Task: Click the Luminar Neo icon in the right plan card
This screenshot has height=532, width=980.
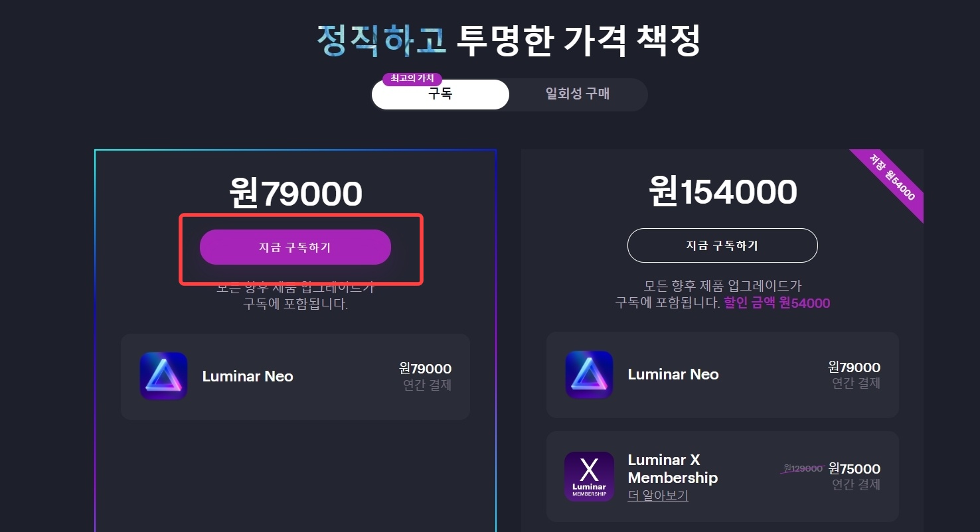Action: (589, 374)
